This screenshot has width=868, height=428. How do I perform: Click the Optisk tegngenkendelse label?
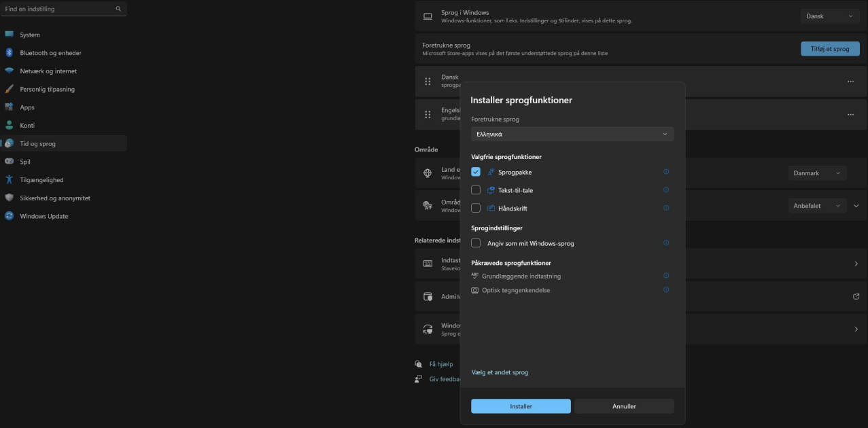point(516,290)
